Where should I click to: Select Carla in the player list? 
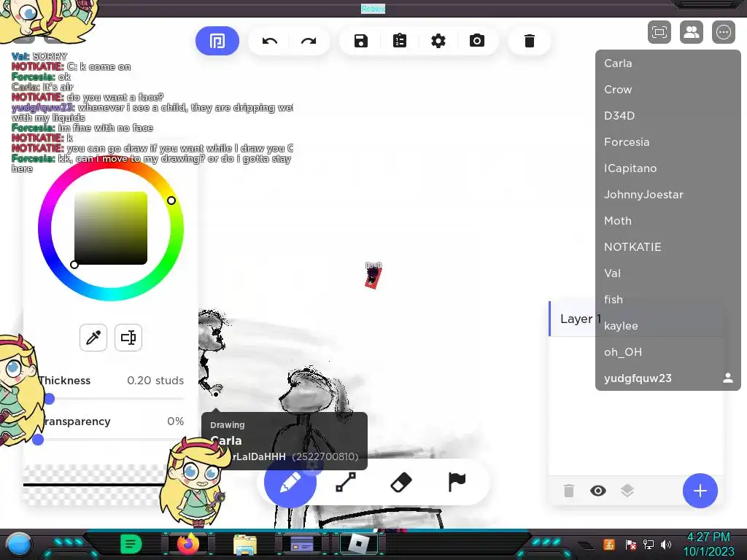[x=668, y=63]
